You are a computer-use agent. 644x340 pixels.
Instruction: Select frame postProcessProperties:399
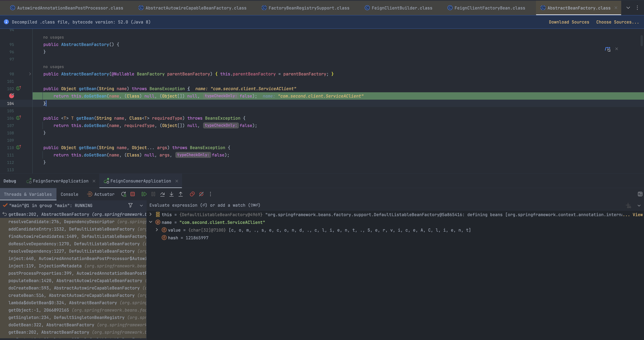click(73, 273)
